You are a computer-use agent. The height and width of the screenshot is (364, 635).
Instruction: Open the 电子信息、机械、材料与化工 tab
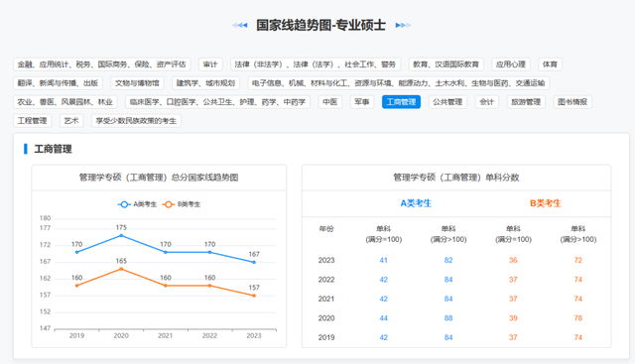pos(399,83)
